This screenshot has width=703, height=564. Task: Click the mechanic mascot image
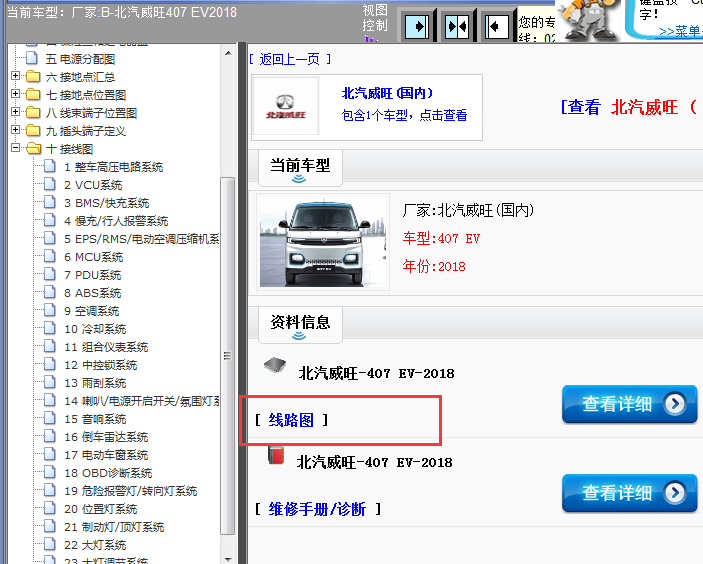pos(588,19)
